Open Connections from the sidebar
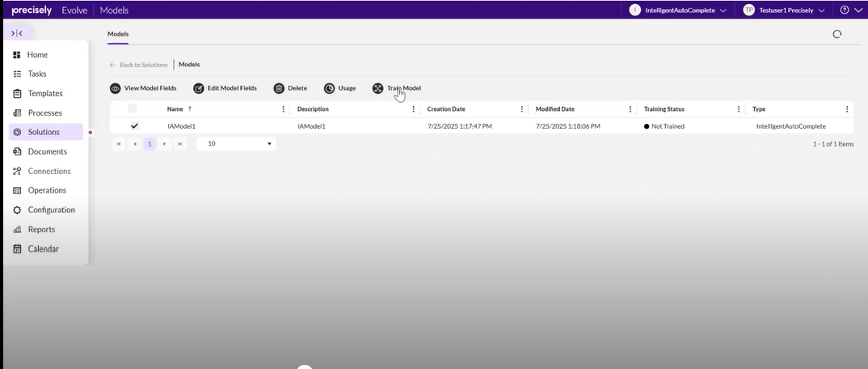 point(49,172)
